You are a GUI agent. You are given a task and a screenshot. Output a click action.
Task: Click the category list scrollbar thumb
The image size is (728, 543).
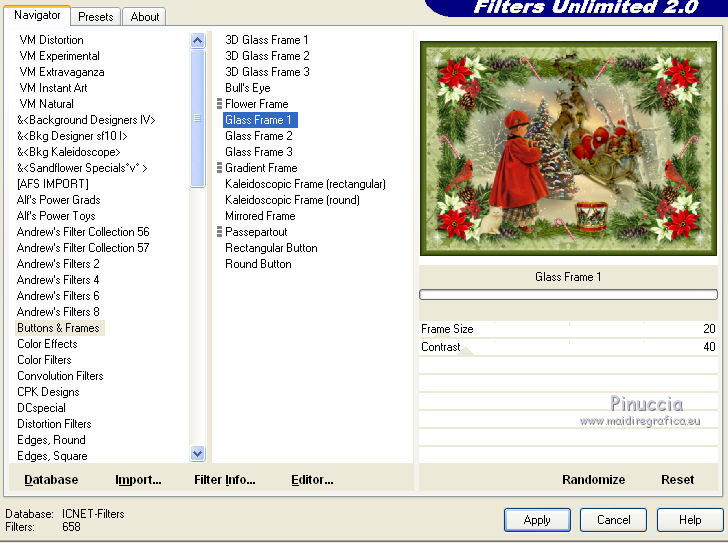click(197, 118)
